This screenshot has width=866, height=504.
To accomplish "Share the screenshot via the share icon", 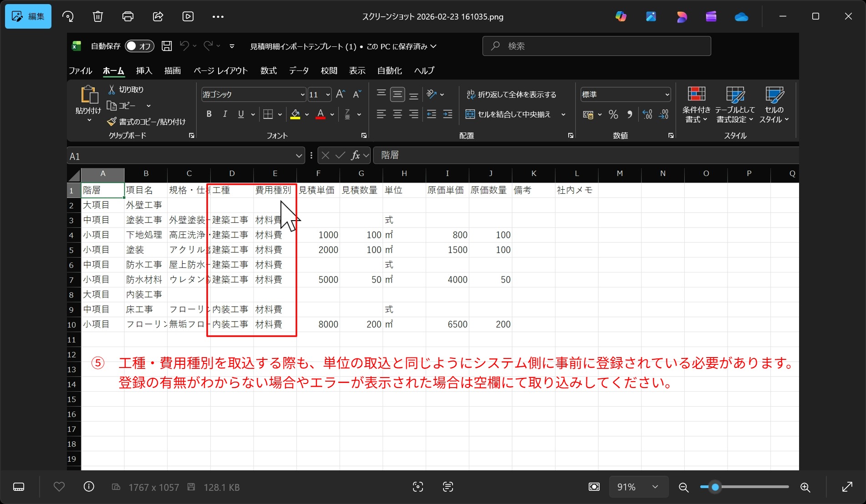I will (158, 17).
